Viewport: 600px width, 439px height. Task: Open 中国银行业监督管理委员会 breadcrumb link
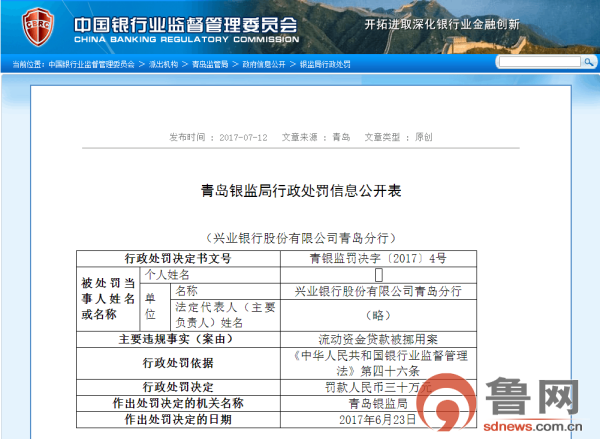[91, 64]
